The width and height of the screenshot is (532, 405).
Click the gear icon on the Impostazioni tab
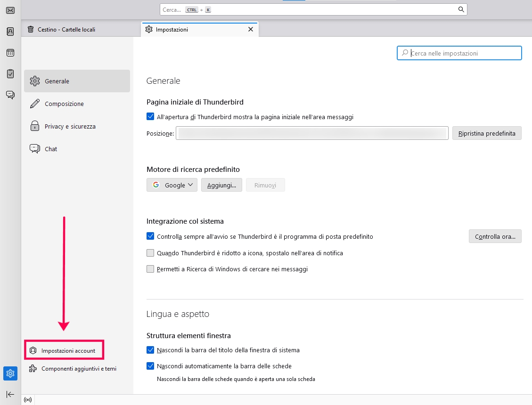pos(149,30)
